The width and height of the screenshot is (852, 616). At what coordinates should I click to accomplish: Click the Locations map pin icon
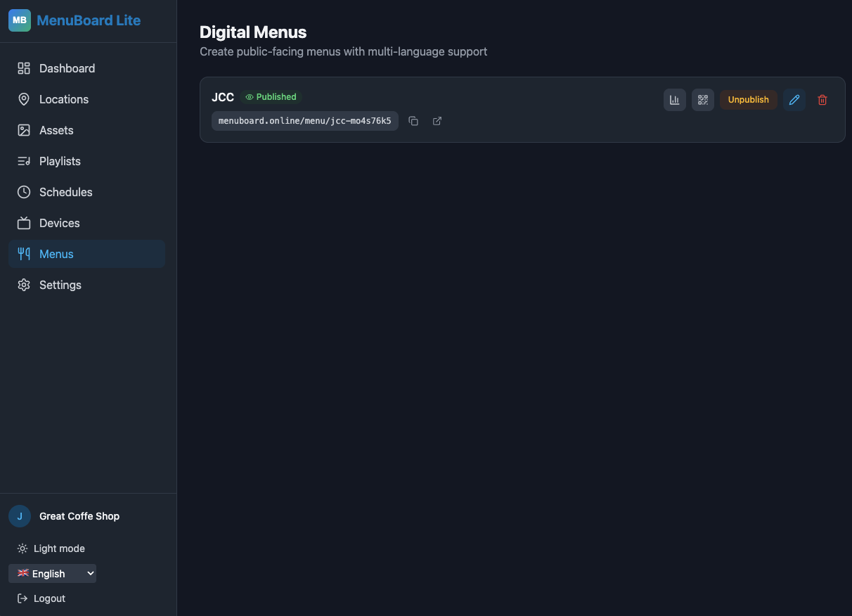click(24, 99)
